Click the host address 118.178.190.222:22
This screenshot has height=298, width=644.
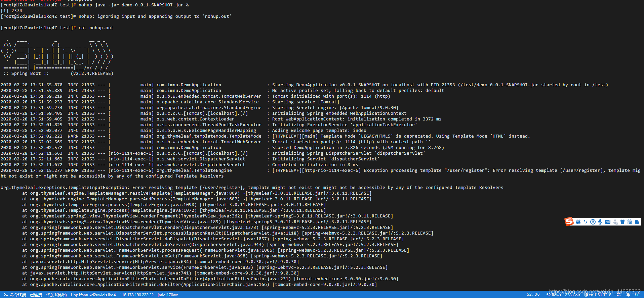(137, 295)
